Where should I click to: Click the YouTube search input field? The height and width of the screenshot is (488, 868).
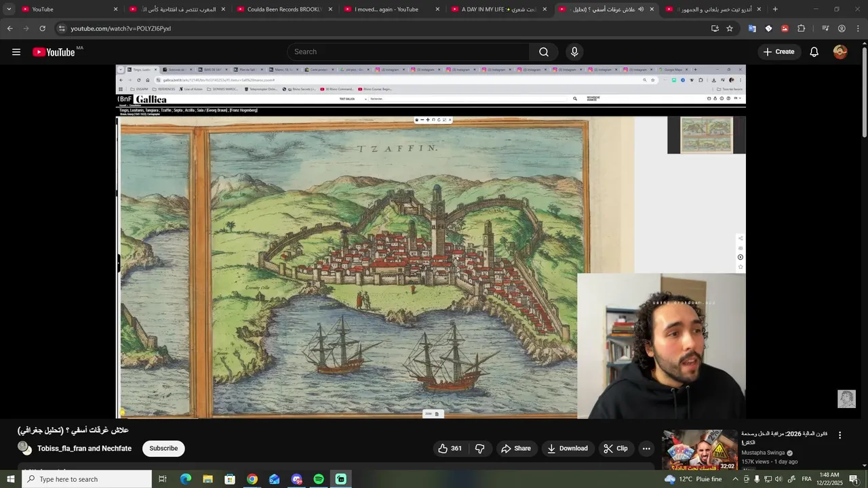(410, 52)
